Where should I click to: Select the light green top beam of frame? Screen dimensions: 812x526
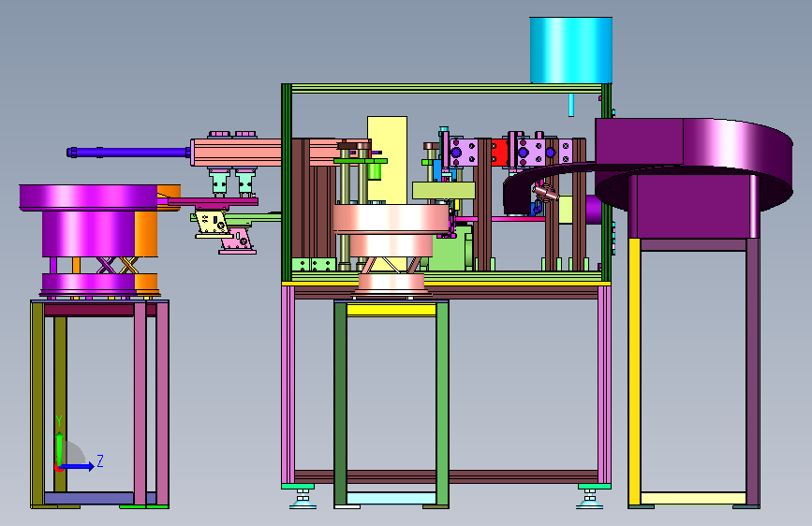point(447,89)
